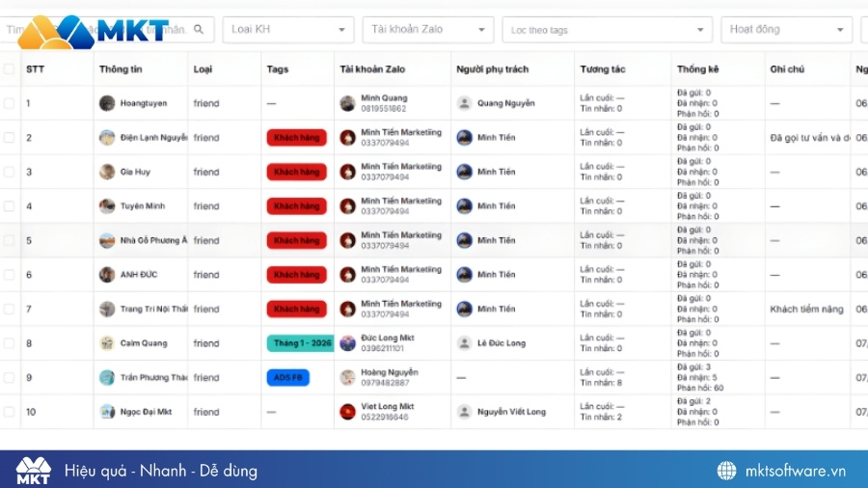Click Quang Nguyễn assignee avatar icon

point(465,103)
